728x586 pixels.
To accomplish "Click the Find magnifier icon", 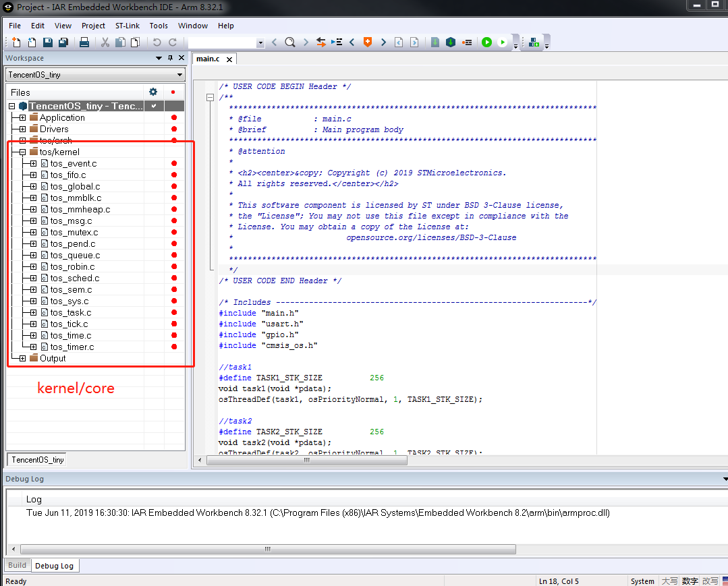I will [290, 42].
